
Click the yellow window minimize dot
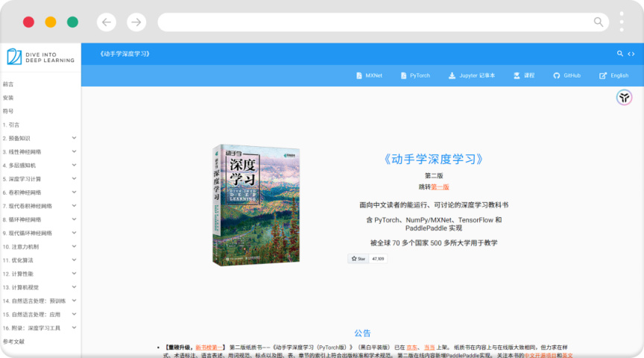(x=51, y=22)
